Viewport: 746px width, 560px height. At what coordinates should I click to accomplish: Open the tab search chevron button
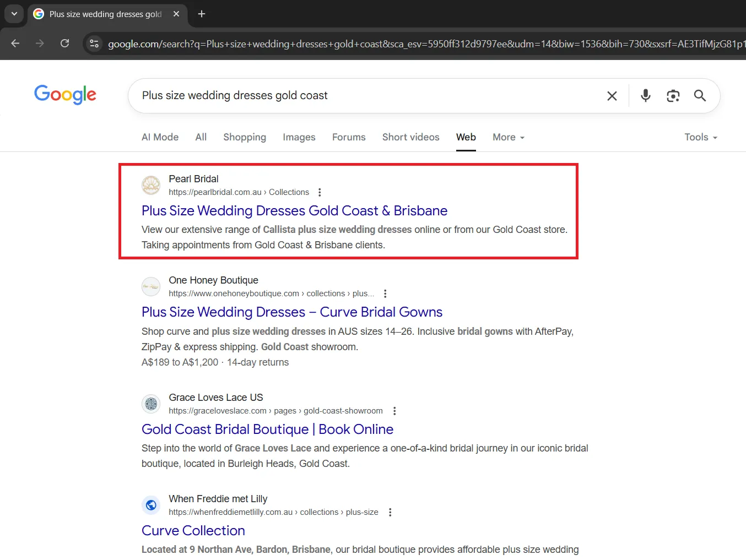coord(14,14)
